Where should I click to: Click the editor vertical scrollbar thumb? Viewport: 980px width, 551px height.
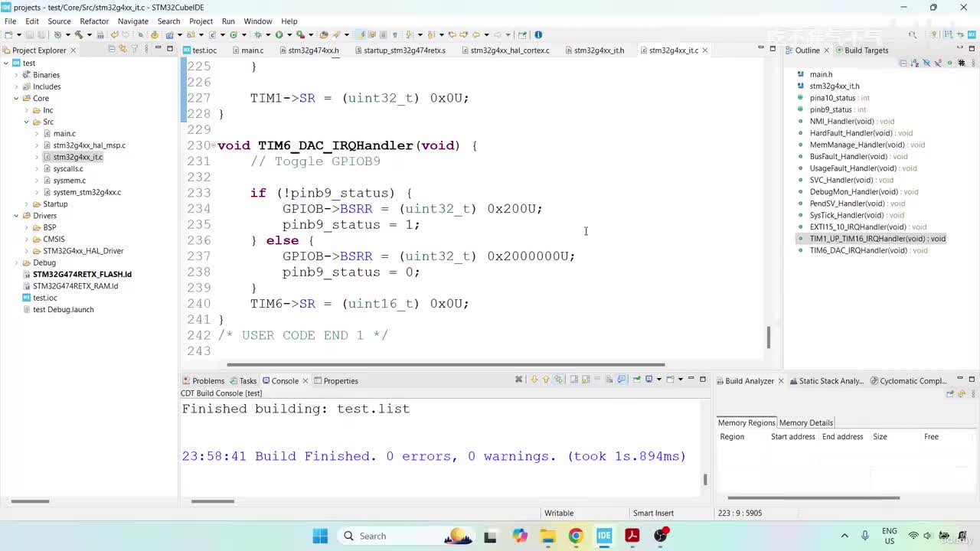point(769,337)
